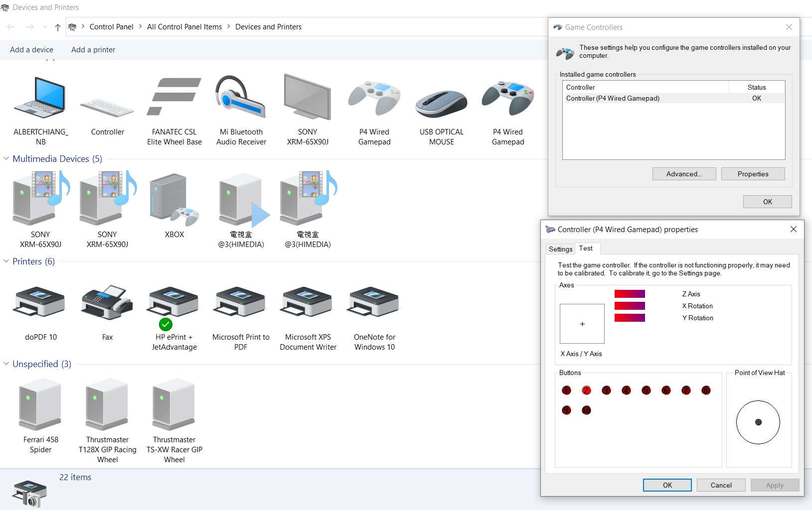This screenshot has height=510, width=812.
Task: Click the Controller column header
Action: 646,87
